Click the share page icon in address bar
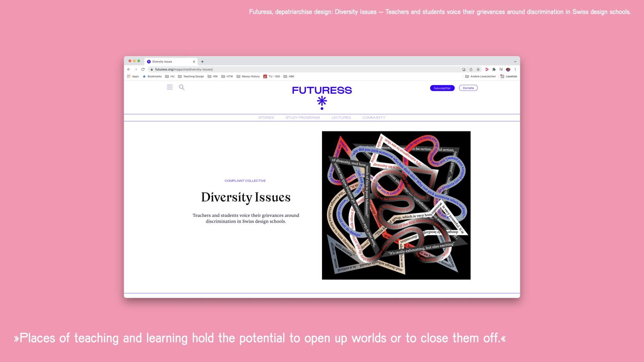 coord(471,69)
